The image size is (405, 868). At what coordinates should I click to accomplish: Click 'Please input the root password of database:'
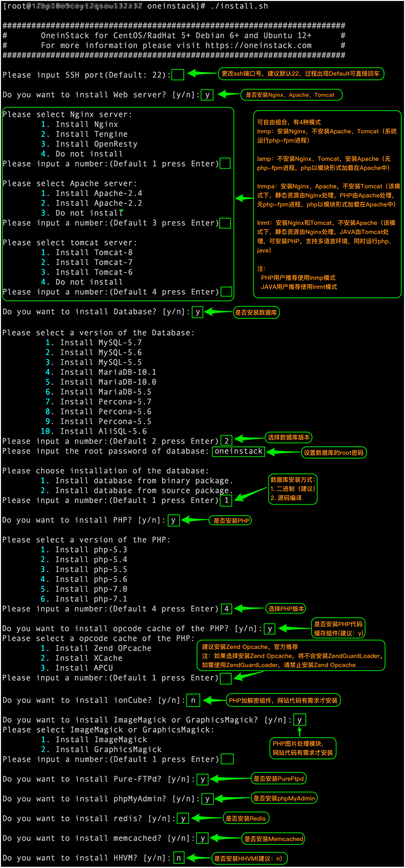click(106, 451)
